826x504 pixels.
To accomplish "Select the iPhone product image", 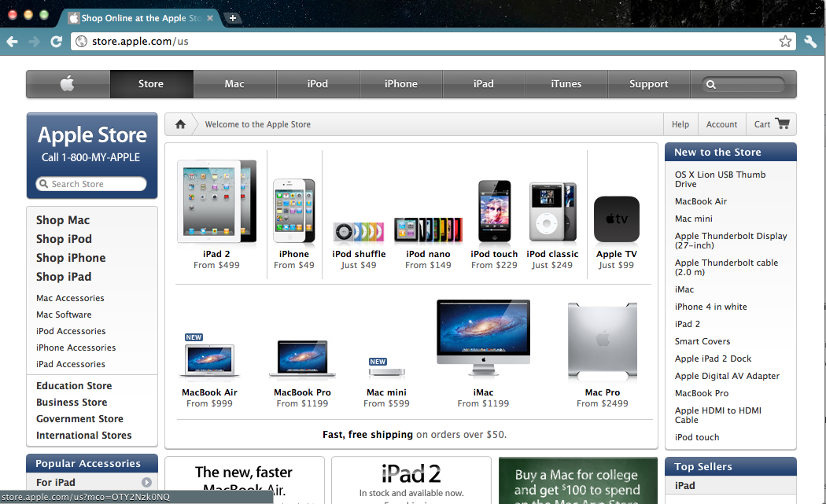I will click(294, 212).
